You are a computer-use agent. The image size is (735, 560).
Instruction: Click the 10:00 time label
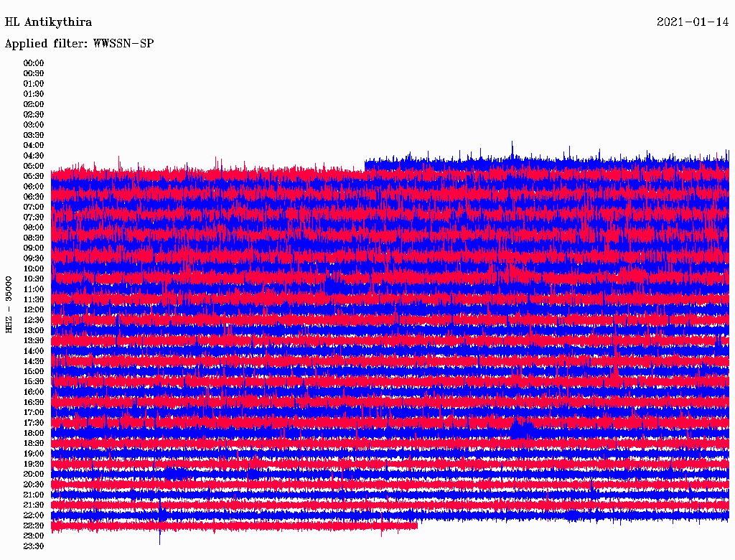pos(34,269)
